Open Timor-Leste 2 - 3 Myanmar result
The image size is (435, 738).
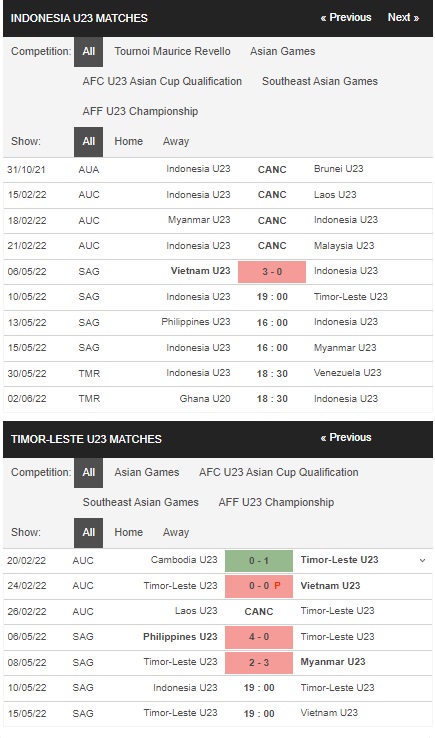click(259, 663)
